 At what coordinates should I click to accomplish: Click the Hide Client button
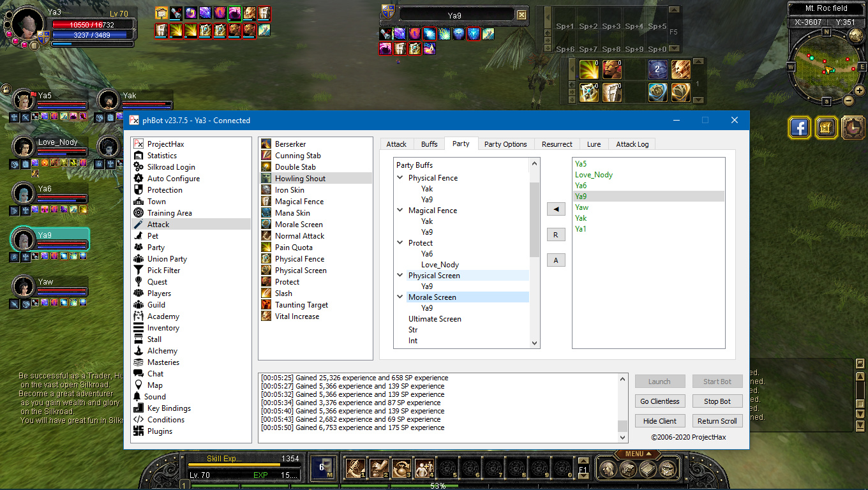(x=660, y=421)
